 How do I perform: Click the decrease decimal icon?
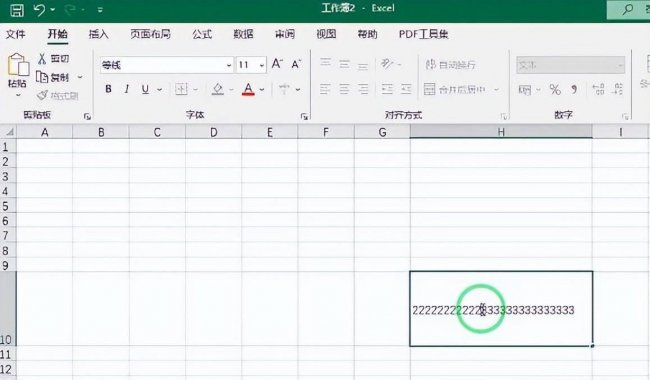(617, 89)
